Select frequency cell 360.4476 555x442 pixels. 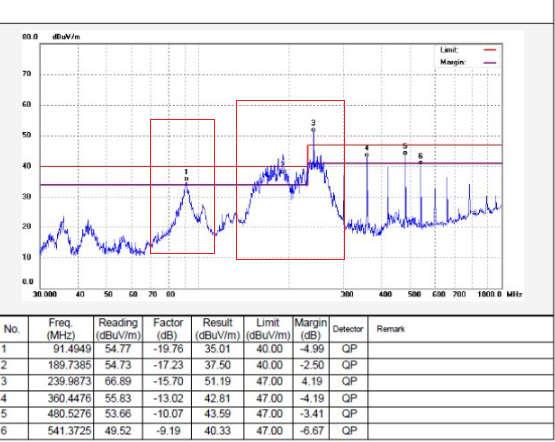coord(69,398)
